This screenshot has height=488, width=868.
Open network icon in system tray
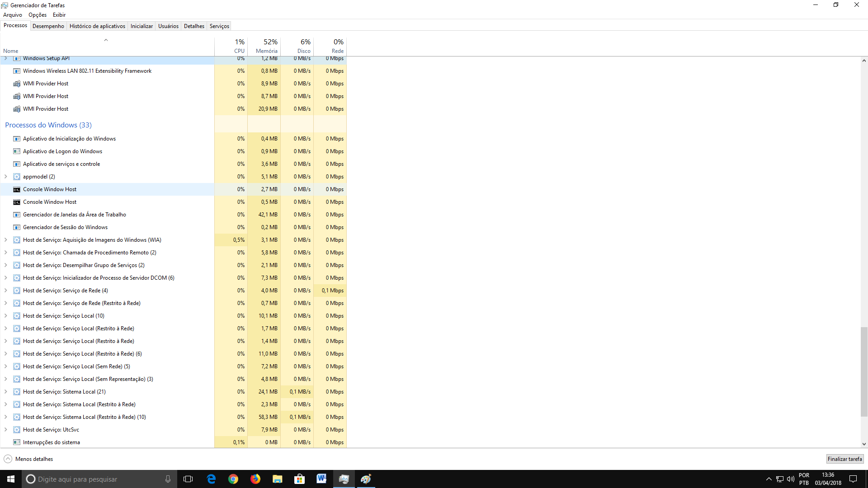[780, 479]
